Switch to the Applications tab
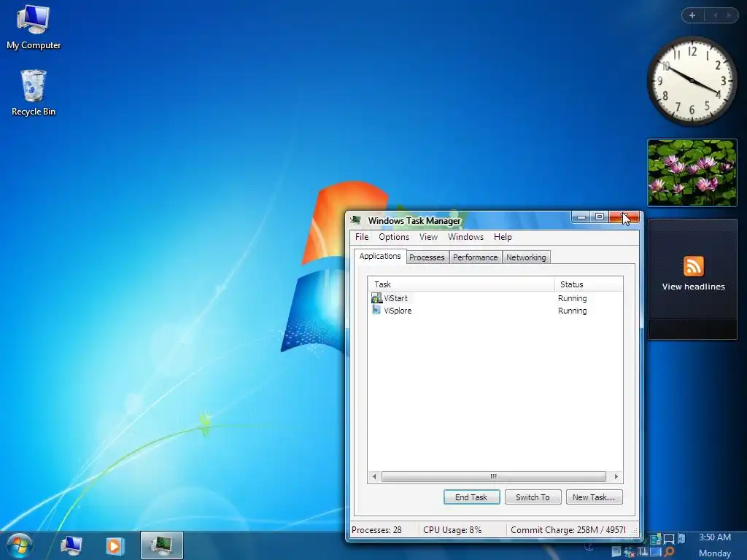Viewport: 747px width, 560px height. coord(379,256)
